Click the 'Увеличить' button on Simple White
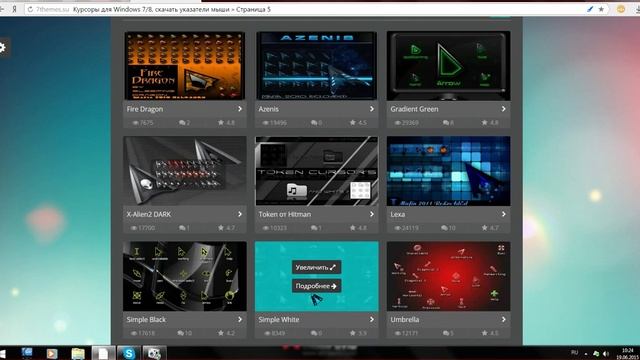This screenshot has width=640, height=360. click(316, 267)
